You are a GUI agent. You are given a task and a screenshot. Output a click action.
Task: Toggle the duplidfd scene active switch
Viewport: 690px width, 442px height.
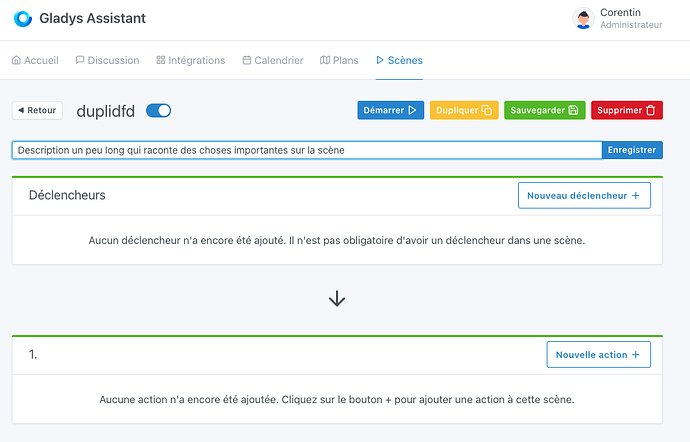click(158, 110)
